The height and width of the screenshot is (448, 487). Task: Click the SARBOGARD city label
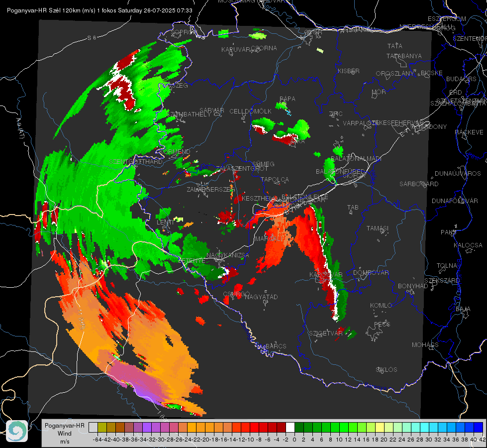coord(419,184)
